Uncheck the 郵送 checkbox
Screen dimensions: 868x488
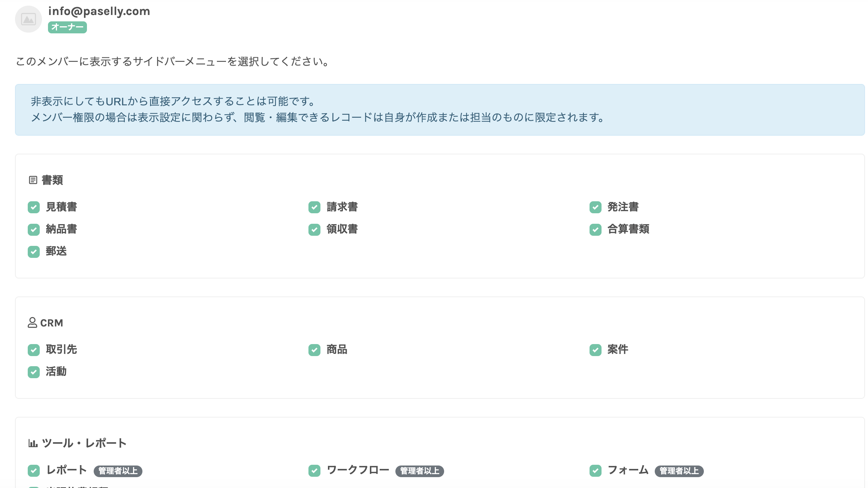coord(34,251)
